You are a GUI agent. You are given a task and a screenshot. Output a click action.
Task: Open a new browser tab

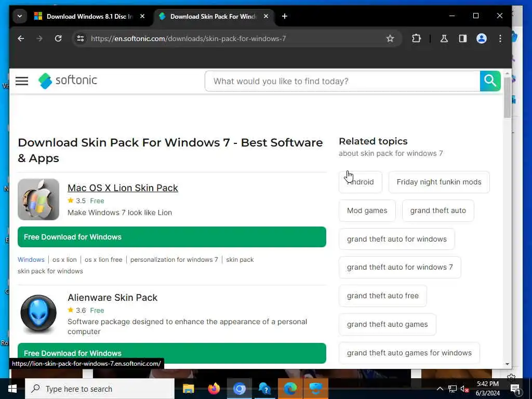tap(284, 16)
